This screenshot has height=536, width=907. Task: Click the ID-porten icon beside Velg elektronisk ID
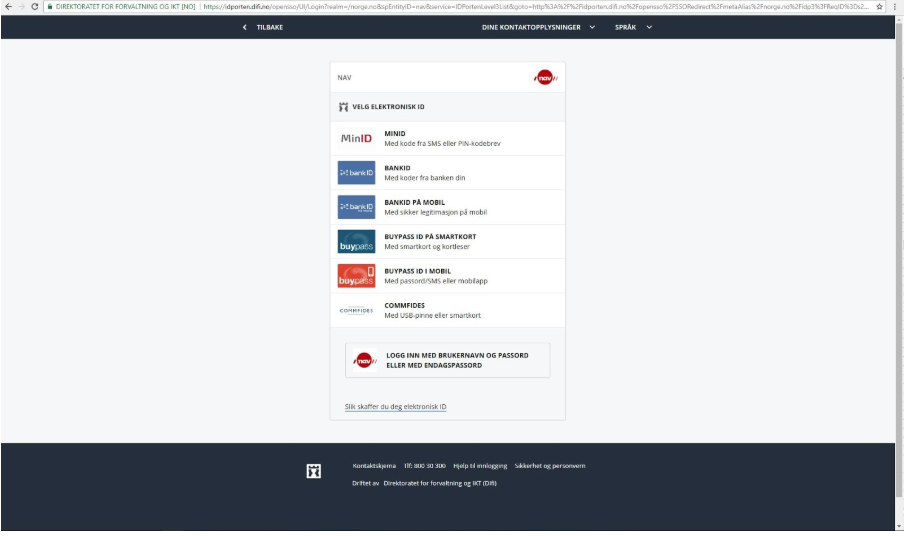344,107
